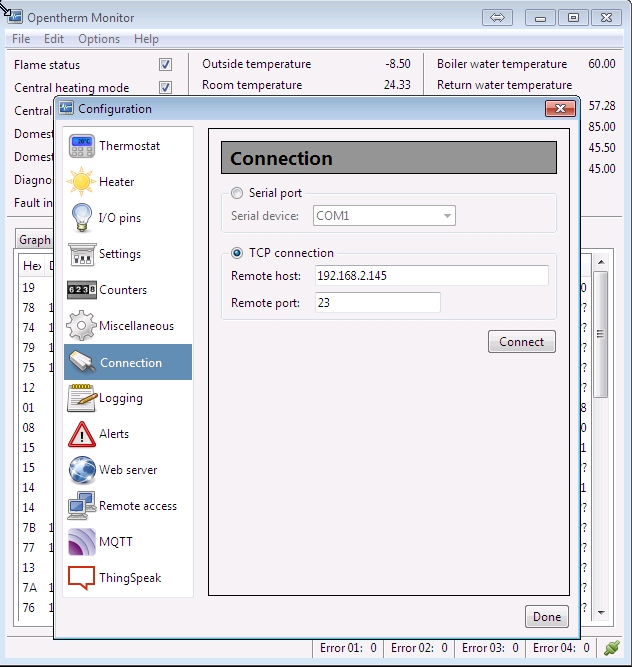Open the File menu

click(21, 39)
